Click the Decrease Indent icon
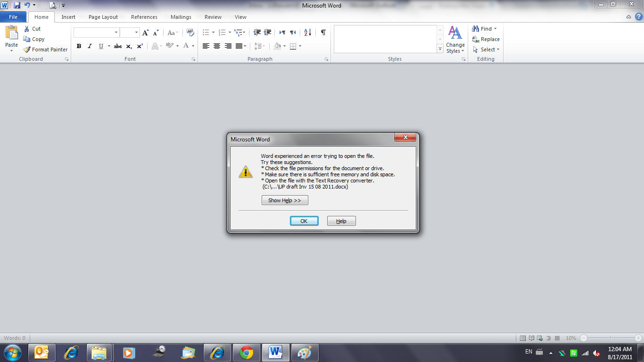 (x=257, y=33)
